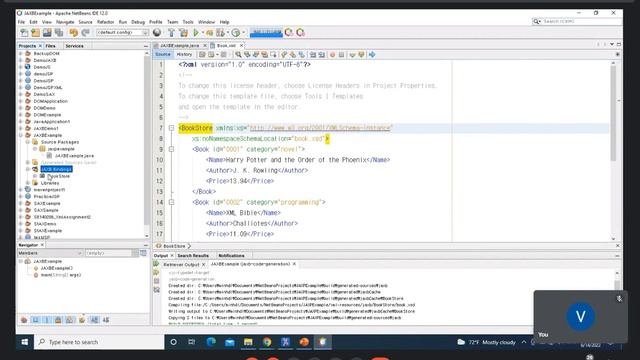The image size is (640, 360).
Task: Click the first filter icon in Navigator bottom bar
Action: coord(24,320)
